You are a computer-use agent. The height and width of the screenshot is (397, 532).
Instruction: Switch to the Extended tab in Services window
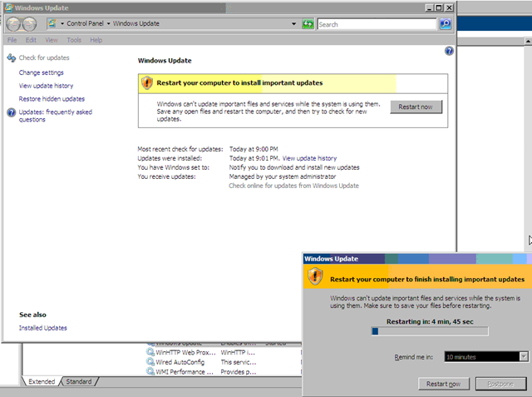tap(42, 381)
